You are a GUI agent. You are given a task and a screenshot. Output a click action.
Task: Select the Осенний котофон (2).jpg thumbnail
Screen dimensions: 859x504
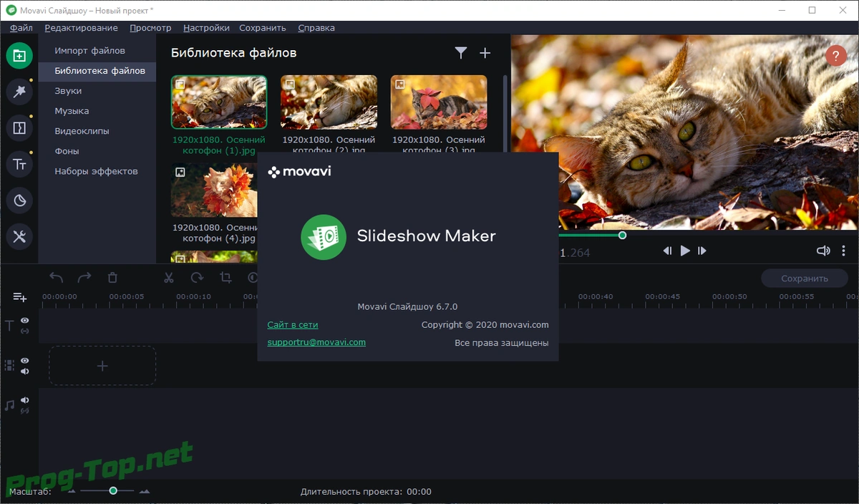(329, 102)
